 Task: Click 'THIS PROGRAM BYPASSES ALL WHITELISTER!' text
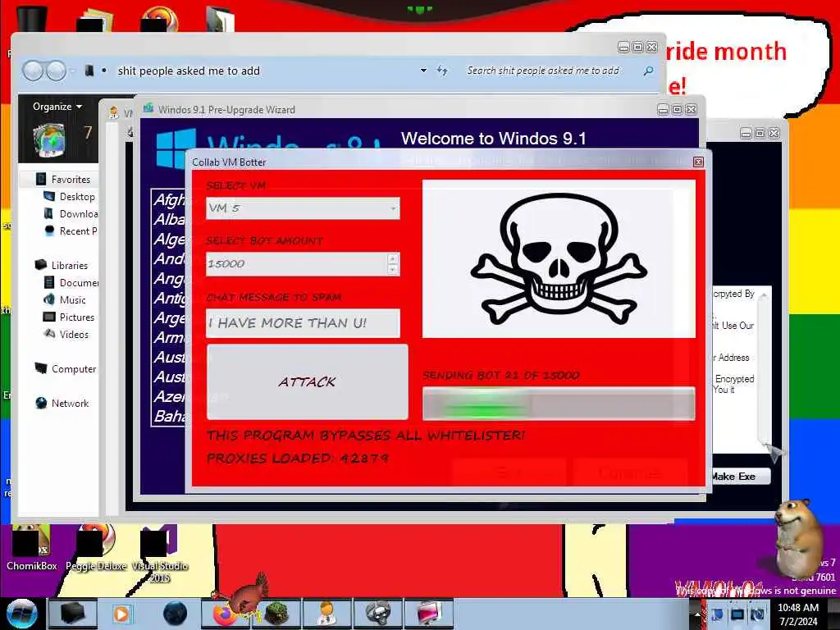tap(366, 435)
